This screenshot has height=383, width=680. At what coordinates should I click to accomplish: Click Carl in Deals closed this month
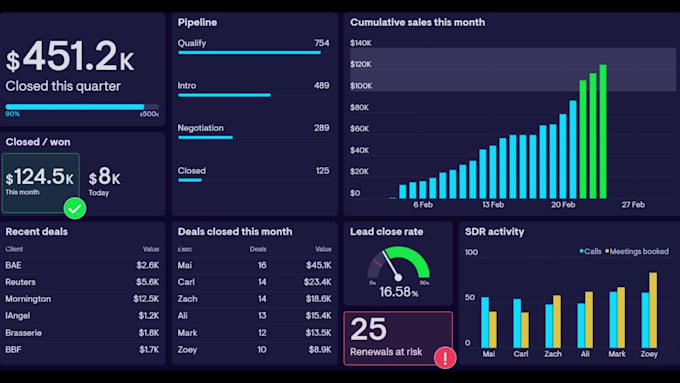[186, 282]
